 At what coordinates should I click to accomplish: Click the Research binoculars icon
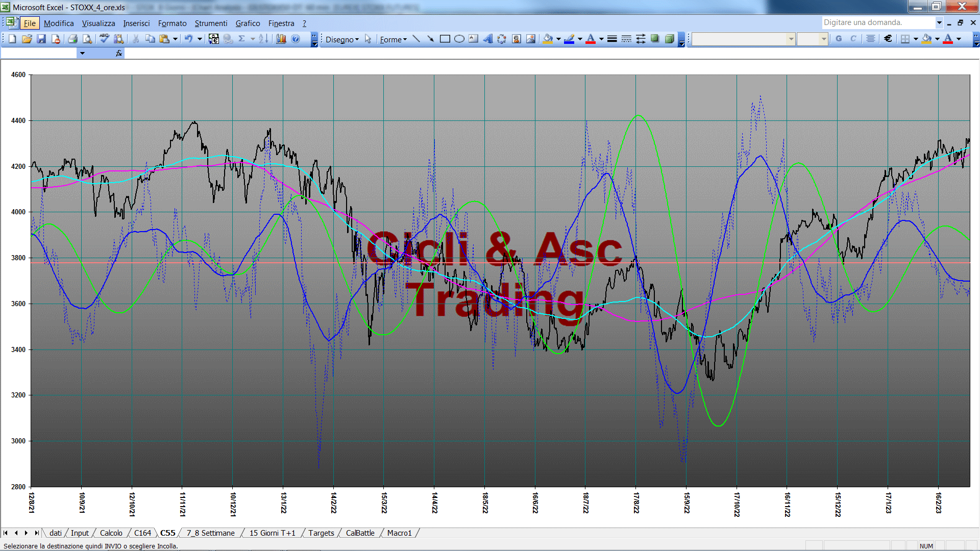point(119,39)
